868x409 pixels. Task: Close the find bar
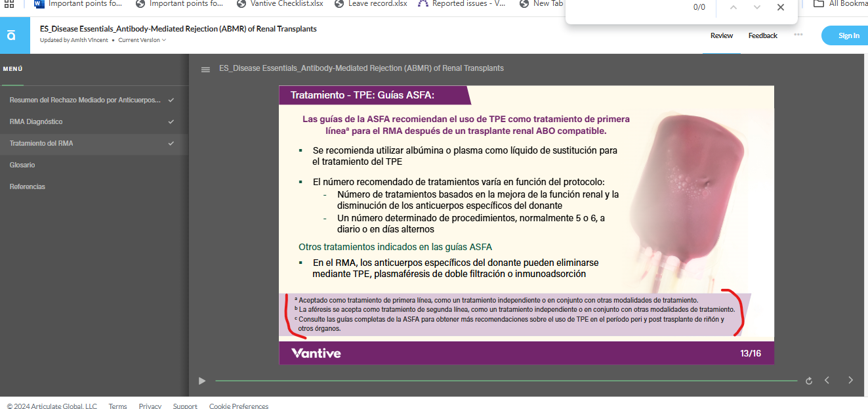click(x=780, y=7)
